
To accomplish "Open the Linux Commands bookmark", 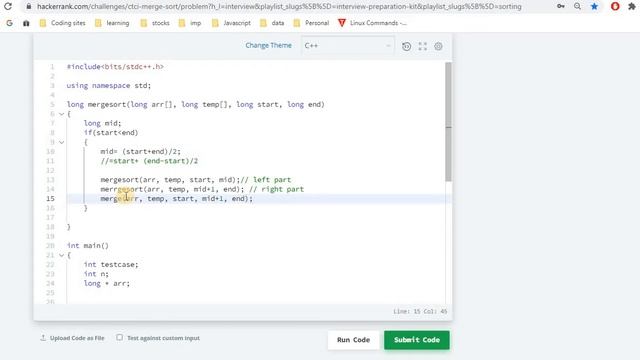I will coord(372,23).
